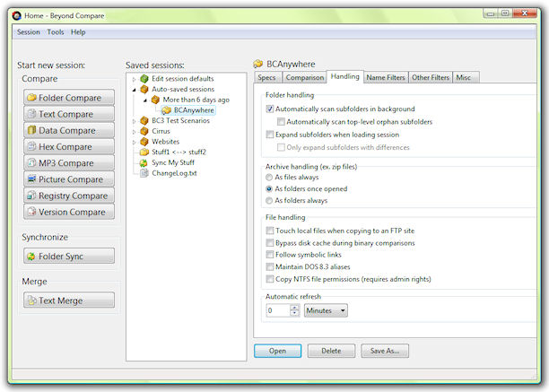Image resolution: width=549 pixels, height=392 pixels.
Task: Check Bypass disk cache during binary comparisons
Action: click(x=270, y=242)
